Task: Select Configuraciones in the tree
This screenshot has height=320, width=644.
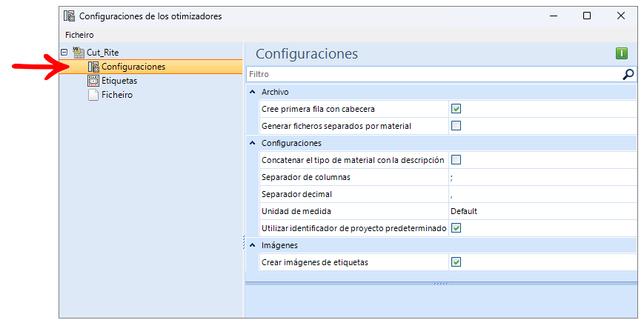Action: pos(133,67)
